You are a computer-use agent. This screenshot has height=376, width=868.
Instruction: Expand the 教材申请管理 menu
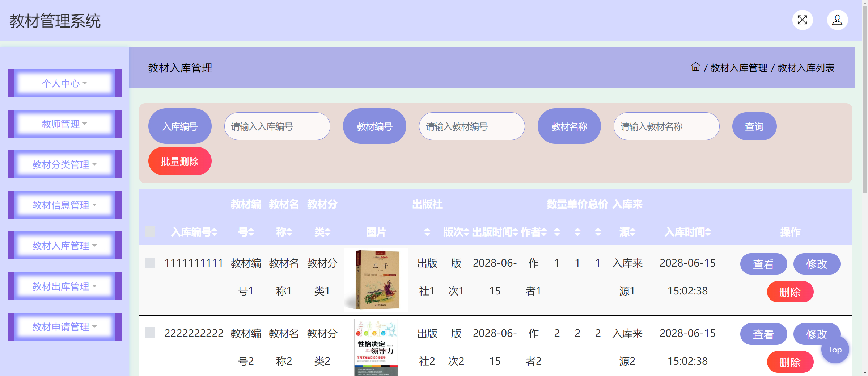click(64, 327)
